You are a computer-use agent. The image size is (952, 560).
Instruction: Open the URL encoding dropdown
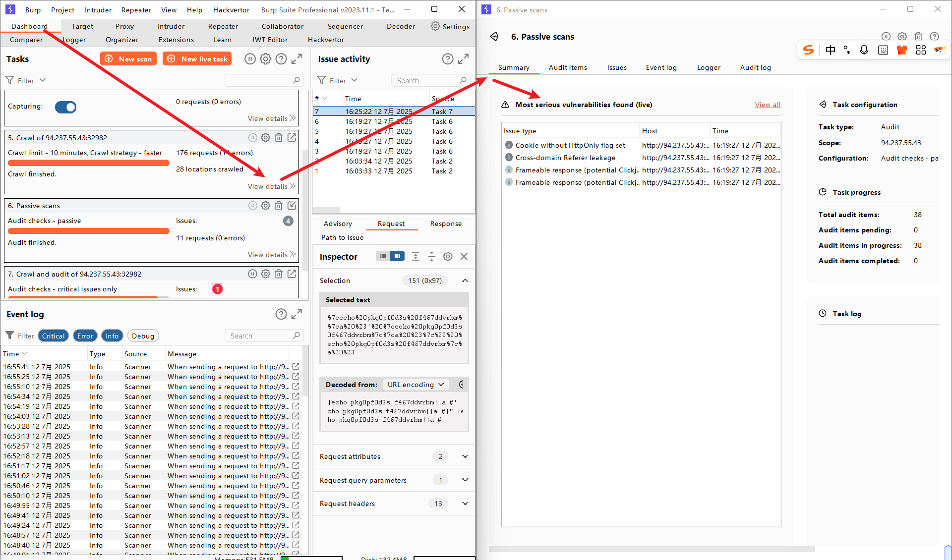(416, 385)
